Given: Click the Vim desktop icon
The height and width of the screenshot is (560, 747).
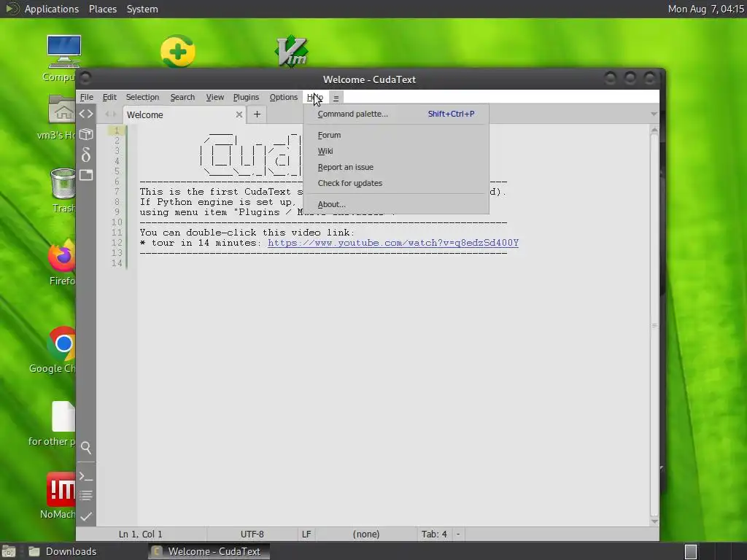Looking at the screenshot, I should point(291,50).
